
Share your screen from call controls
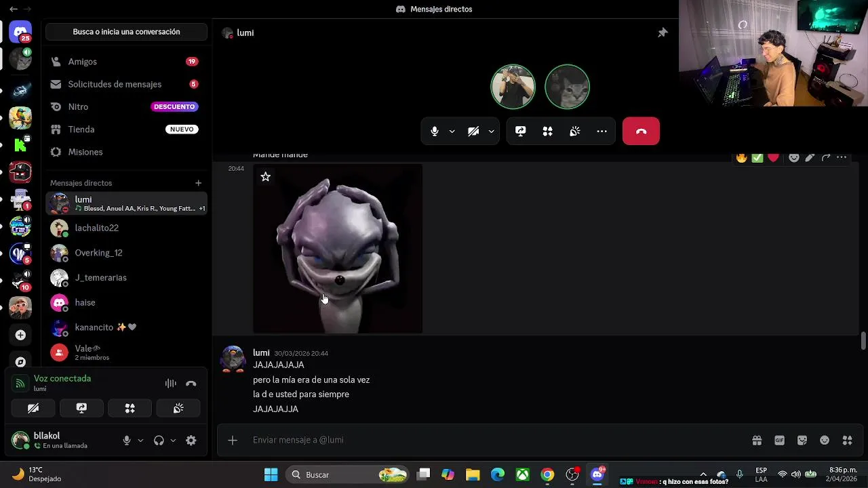pos(520,131)
